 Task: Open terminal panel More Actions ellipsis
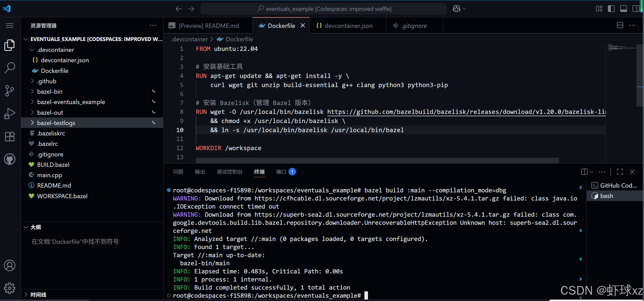(x=602, y=172)
